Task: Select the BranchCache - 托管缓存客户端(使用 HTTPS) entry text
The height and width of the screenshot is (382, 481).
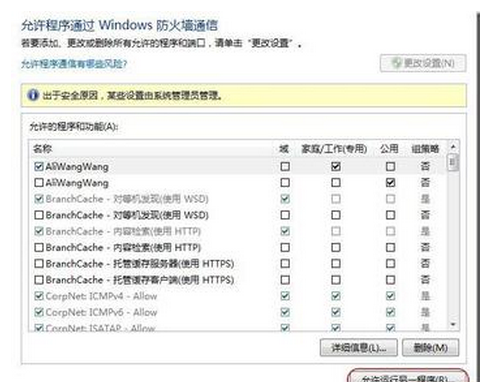Action: [x=140, y=280]
